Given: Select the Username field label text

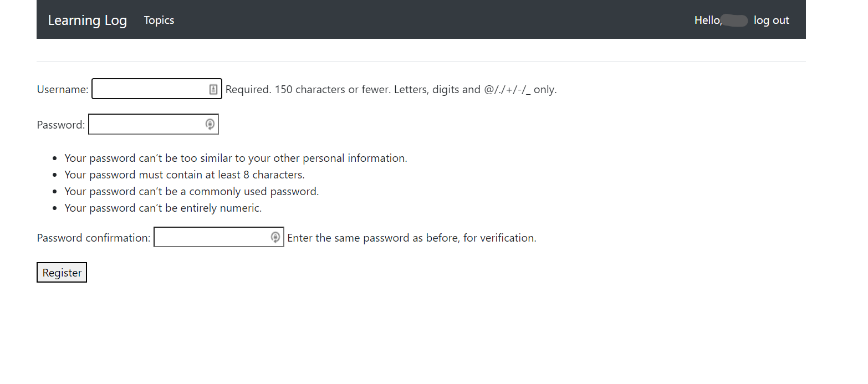Looking at the screenshot, I should point(62,89).
